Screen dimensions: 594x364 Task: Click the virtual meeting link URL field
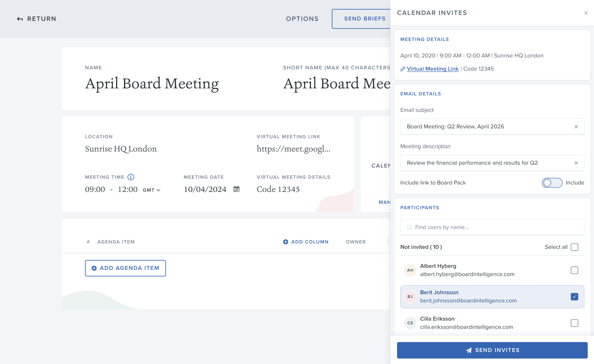[x=294, y=149]
